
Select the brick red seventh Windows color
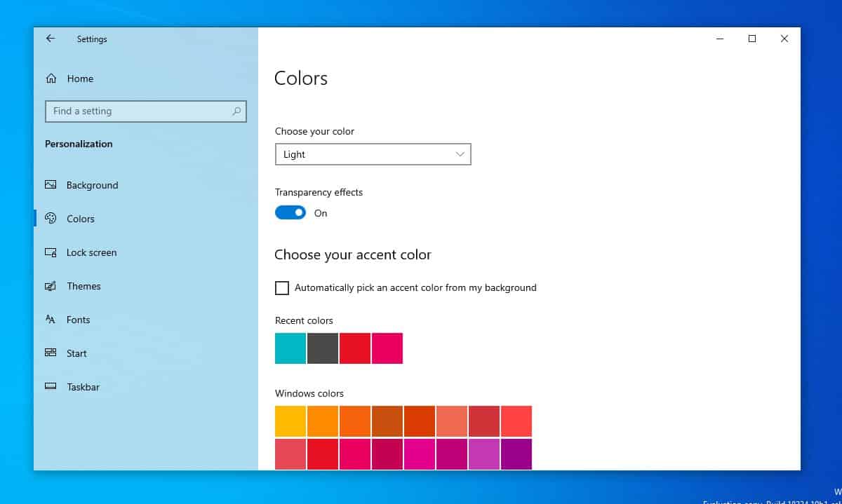click(484, 421)
